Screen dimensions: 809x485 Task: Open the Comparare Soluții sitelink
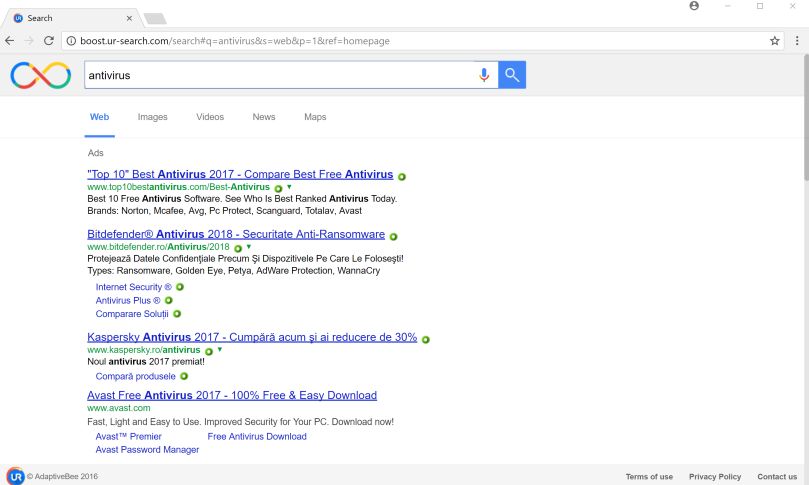[x=132, y=314]
